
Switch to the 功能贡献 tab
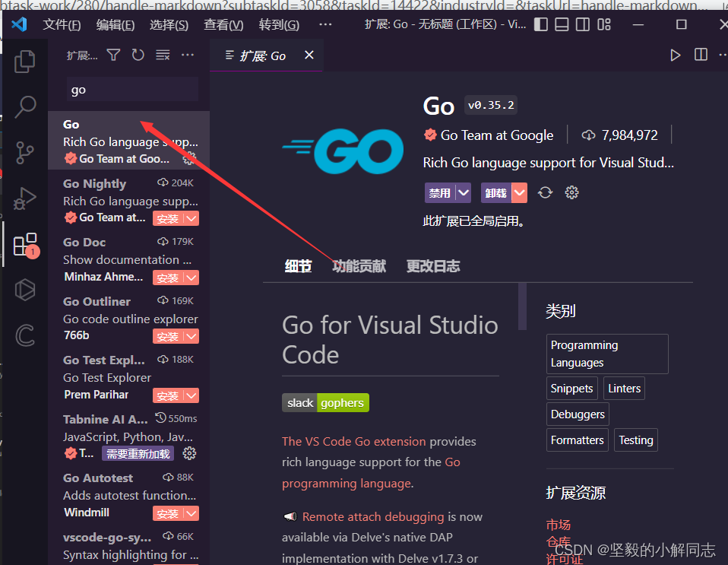[x=360, y=266]
